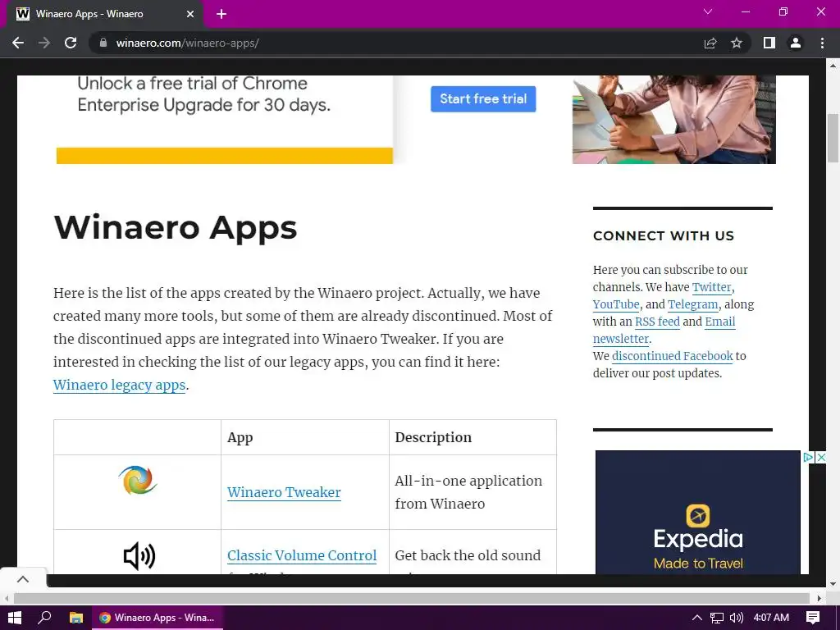Click the Classic Volume Control speaker icon
Screen dimensions: 840x630
[x=139, y=555]
